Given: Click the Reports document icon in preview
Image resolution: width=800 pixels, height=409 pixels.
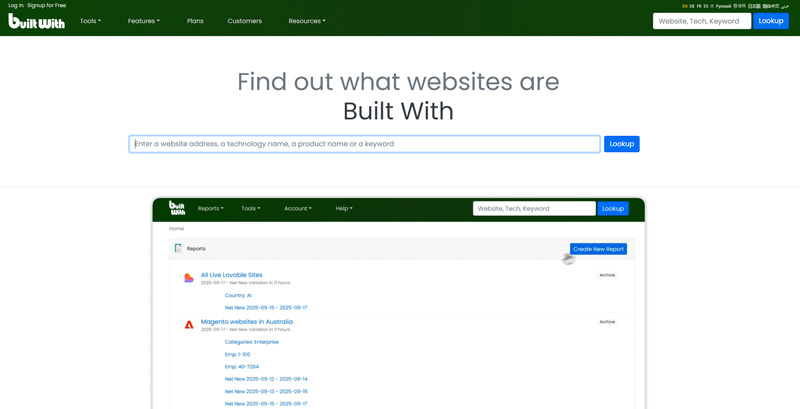Looking at the screenshot, I should (178, 248).
